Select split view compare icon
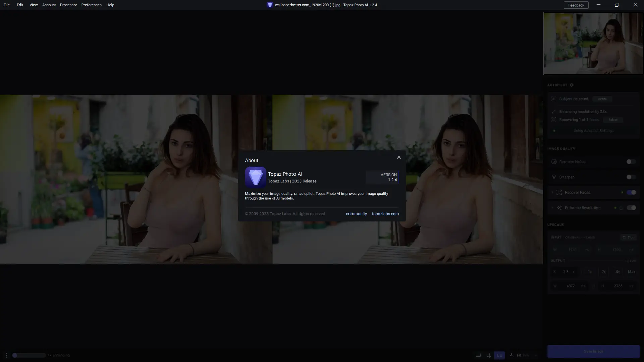The height and width of the screenshot is (362, 644). coord(489,355)
